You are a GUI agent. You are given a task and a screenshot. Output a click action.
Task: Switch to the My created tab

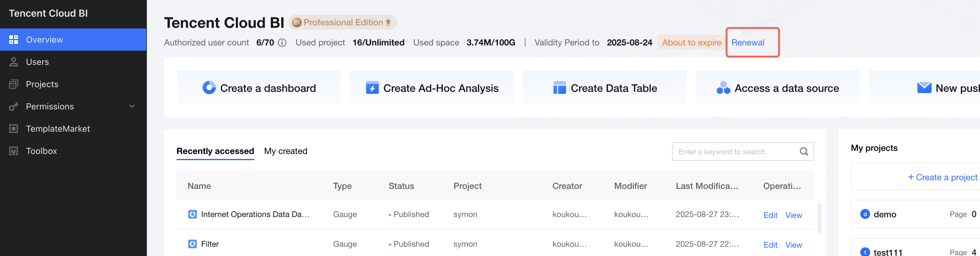(285, 151)
